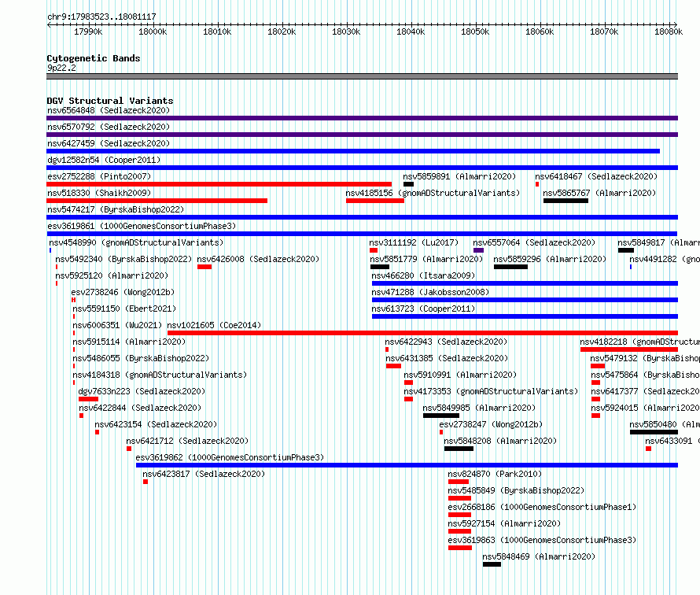Image resolution: width=700 pixels, height=595 pixels.
Task: Click the nsv6418467 (Sedlazeck2020) label
Action: pyautogui.click(x=596, y=176)
